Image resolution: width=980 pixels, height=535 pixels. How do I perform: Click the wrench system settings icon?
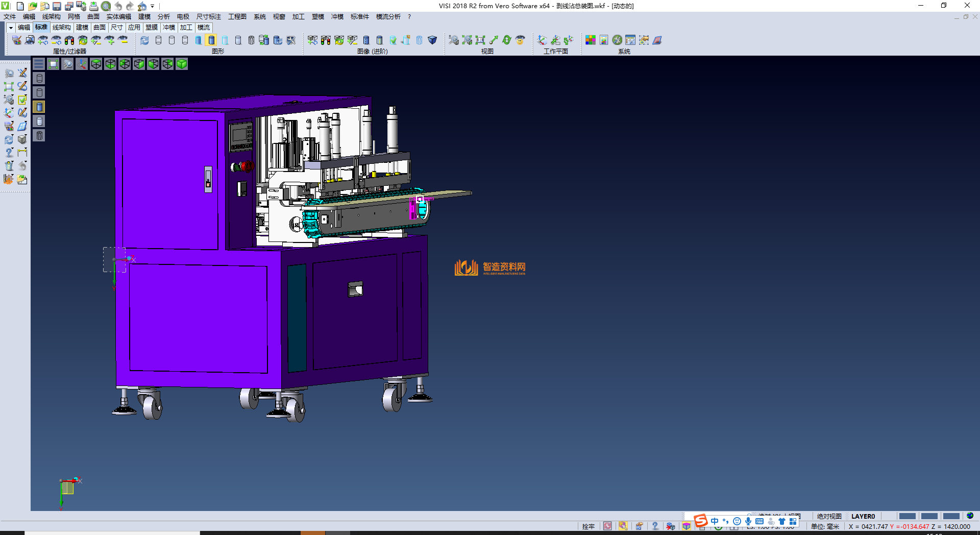[x=617, y=40]
